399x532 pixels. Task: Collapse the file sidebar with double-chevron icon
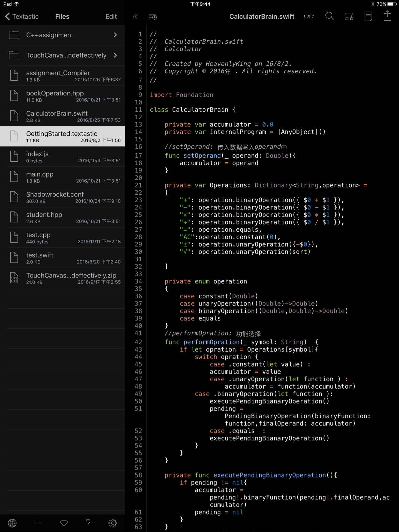(135, 17)
